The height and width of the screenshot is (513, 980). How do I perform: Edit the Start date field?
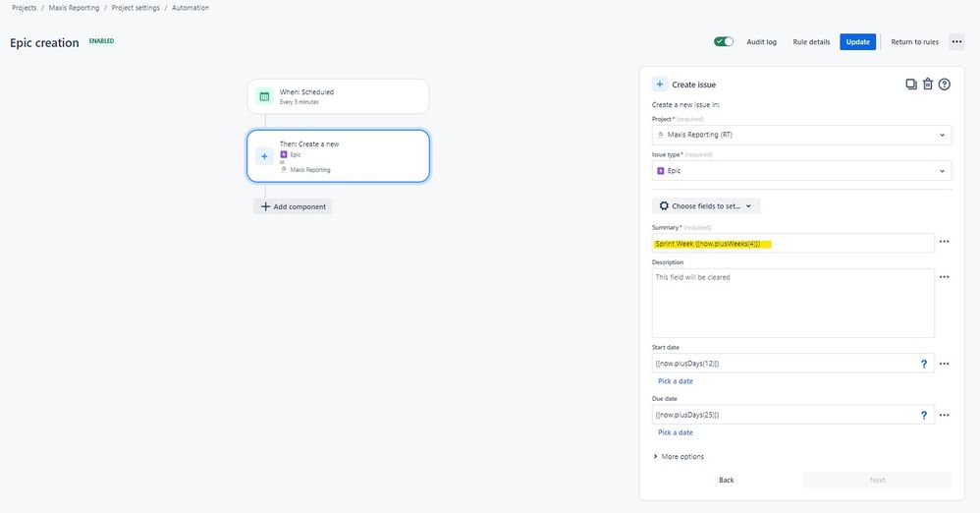793,364
